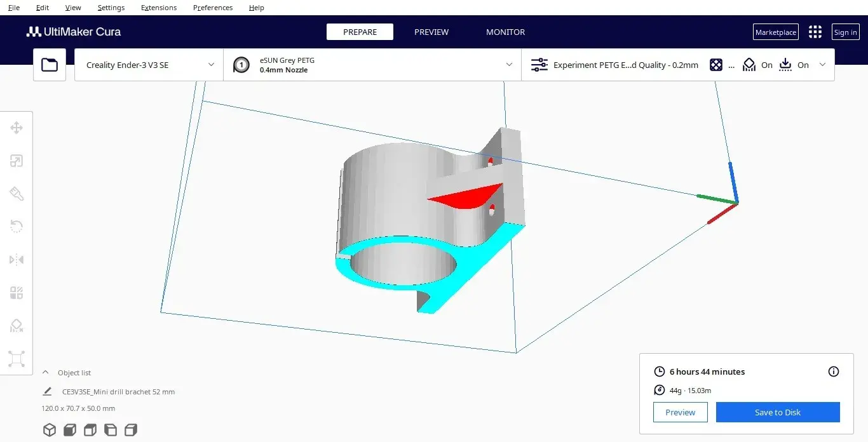Switch to left side view cube
This screenshot has width=868, height=442.
point(111,430)
